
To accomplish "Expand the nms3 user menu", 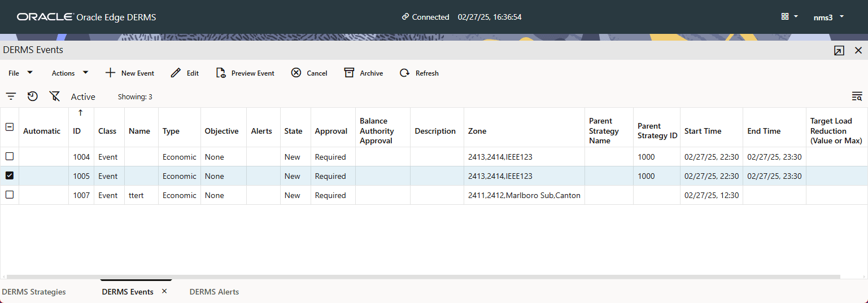I will coord(828,17).
